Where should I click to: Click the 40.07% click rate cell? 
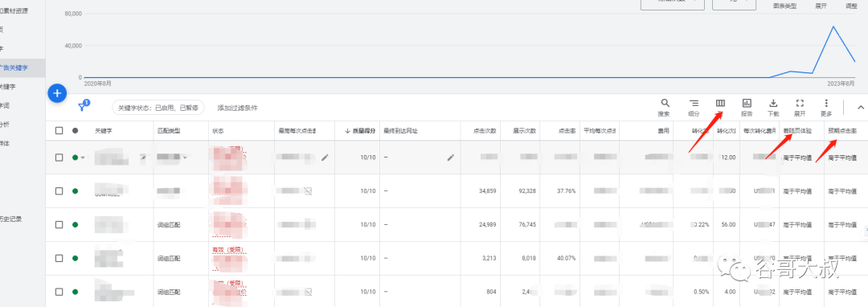coord(567,258)
